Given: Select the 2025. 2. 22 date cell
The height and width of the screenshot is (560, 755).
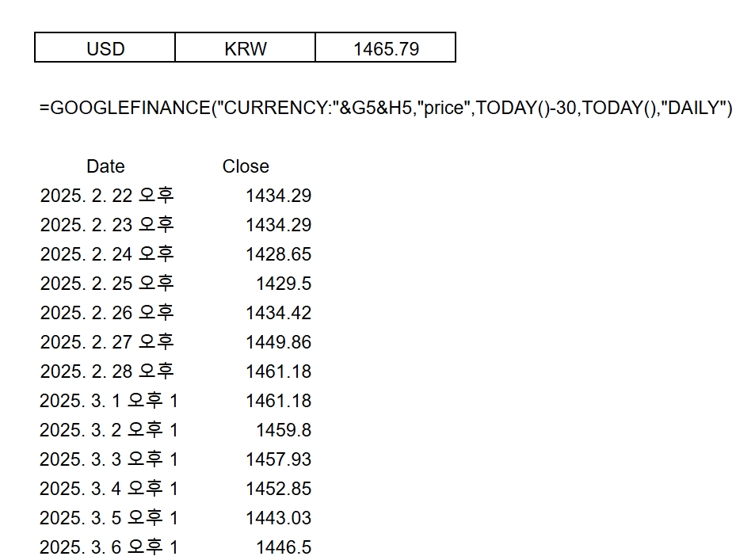Looking at the screenshot, I should click(107, 196).
